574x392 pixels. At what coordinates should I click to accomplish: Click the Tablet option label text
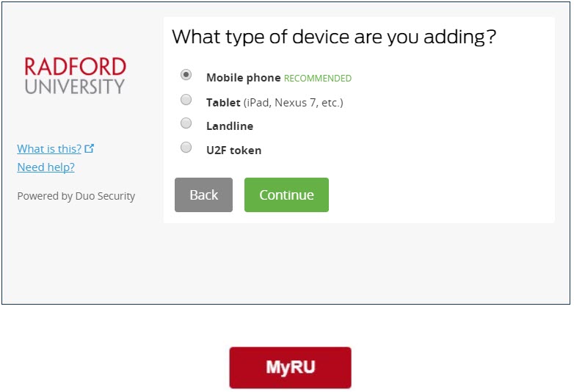coord(223,103)
